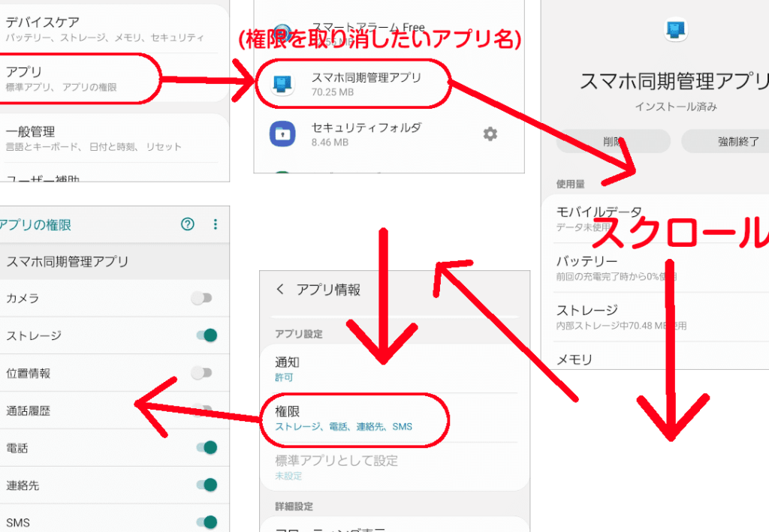769x532 pixels.
Task: Switch off the 電話 permission toggle
Action: tap(207, 448)
